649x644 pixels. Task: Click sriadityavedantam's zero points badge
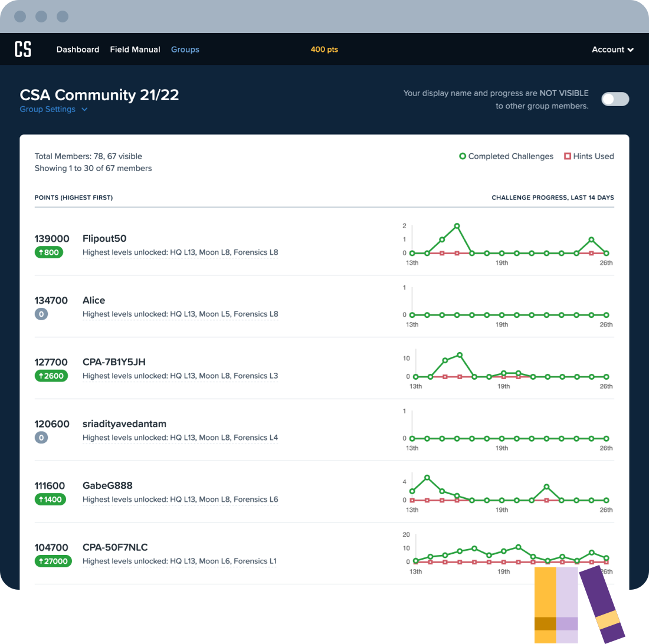point(41,437)
